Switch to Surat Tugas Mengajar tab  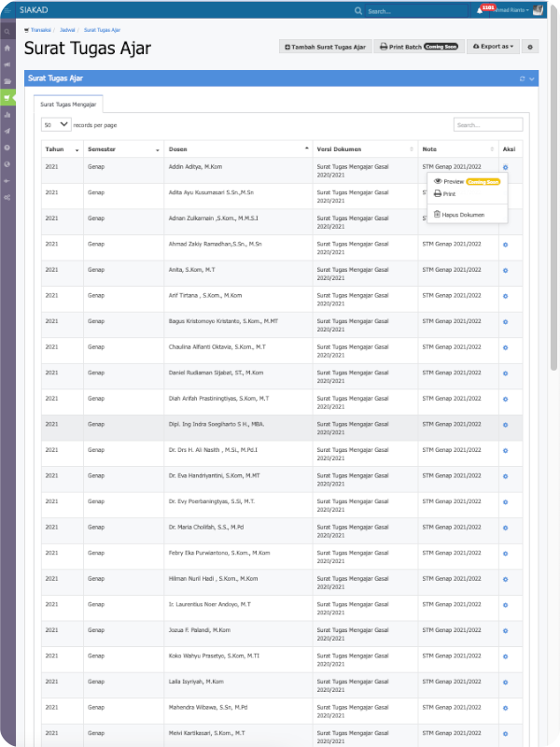coord(68,105)
